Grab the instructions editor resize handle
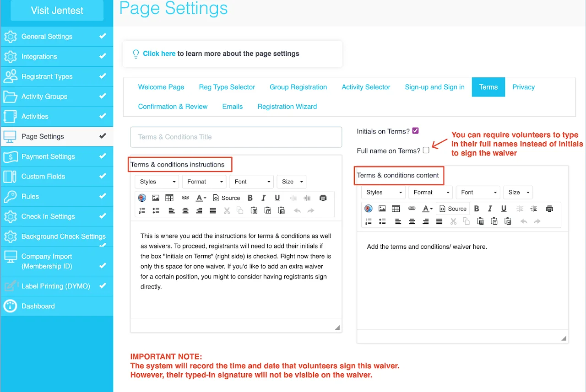The width and height of the screenshot is (586, 392). (x=337, y=328)
